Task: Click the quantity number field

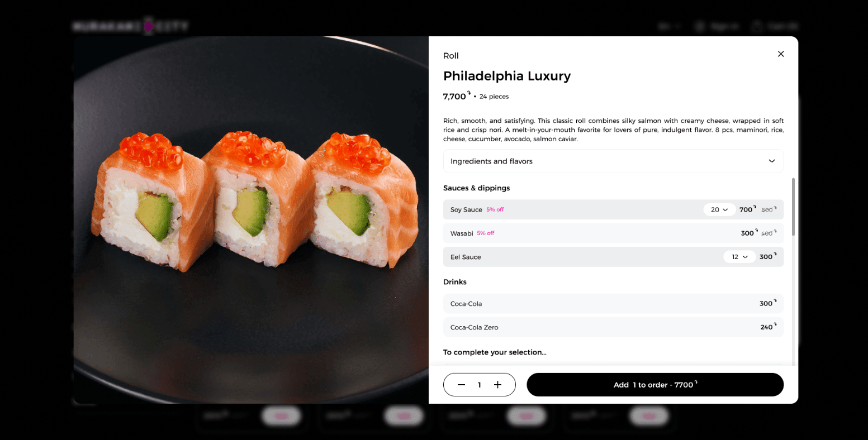Action: [x=480, y=385]
